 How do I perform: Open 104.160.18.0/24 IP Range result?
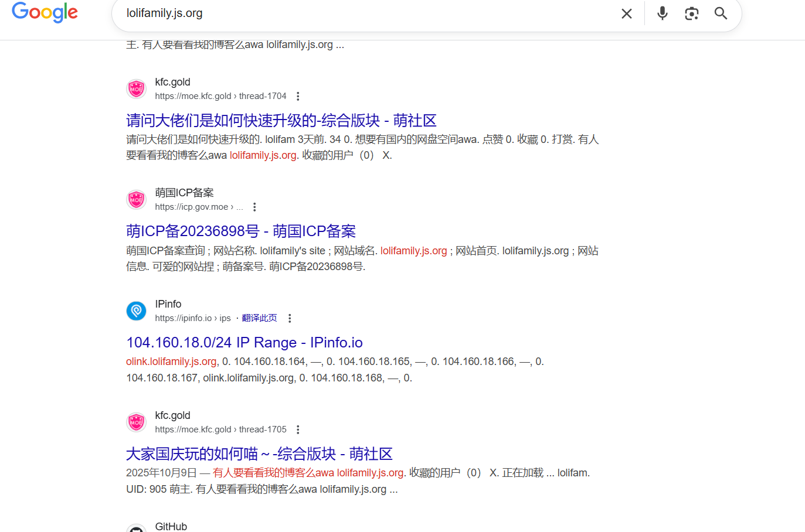pyautogui.click(x=244, y=343)
